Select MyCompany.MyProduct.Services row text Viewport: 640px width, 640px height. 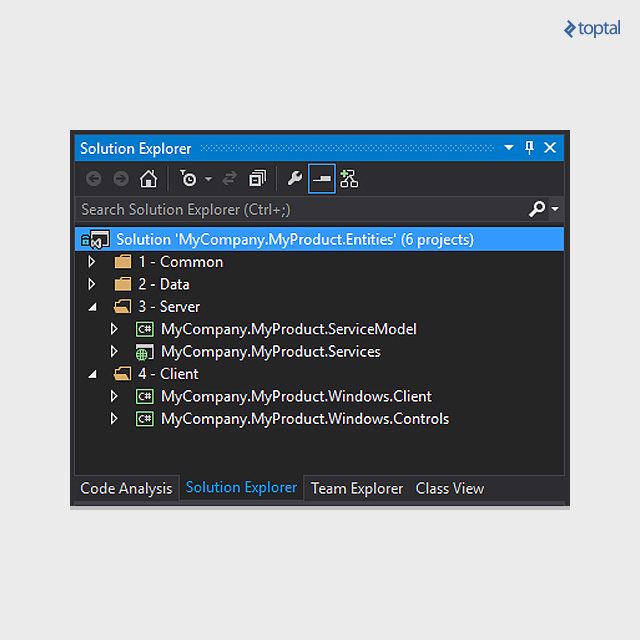coord(271,351)
